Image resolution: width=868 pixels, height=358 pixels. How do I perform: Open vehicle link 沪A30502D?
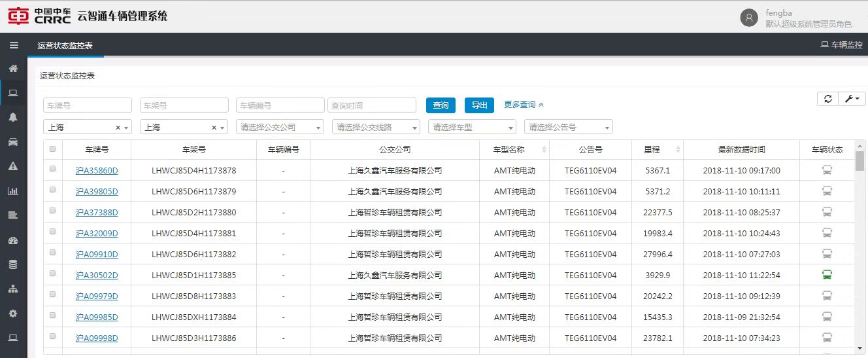pos(97,276)
